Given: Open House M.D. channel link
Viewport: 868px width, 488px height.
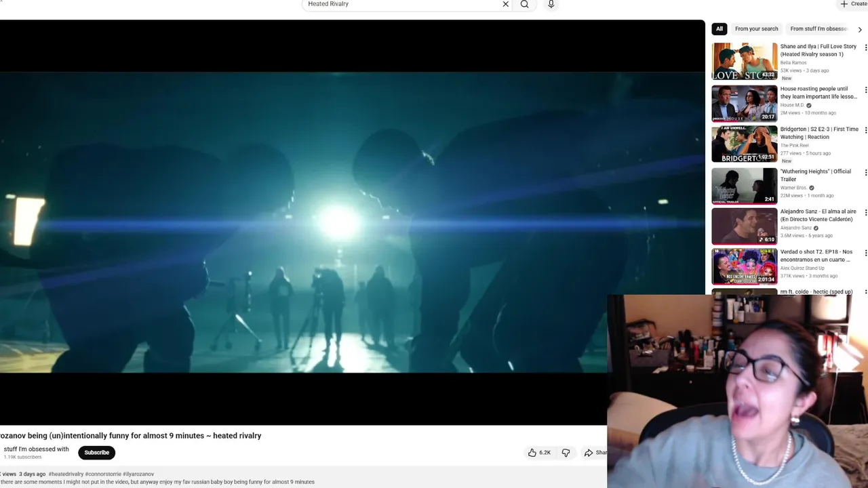Looking at the screenshot, I should click(792, 105).
